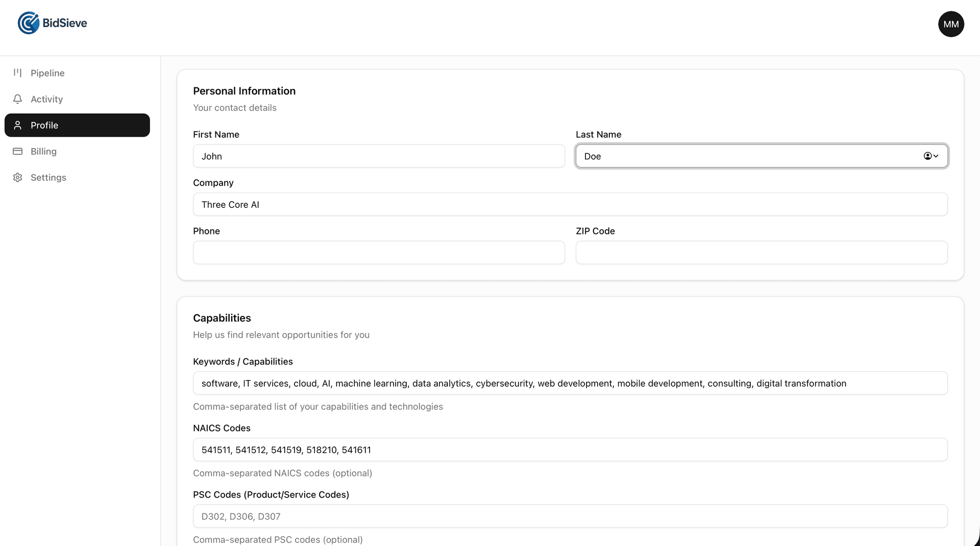Image resolution: width=980 pixels, height=546 pixels.
Task: Focus the NAICS Codes input
Action: [x=570, y=450]
